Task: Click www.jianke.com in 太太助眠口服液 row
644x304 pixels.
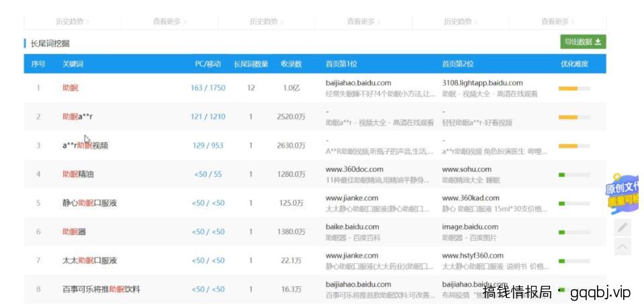Action: (352, 256)
